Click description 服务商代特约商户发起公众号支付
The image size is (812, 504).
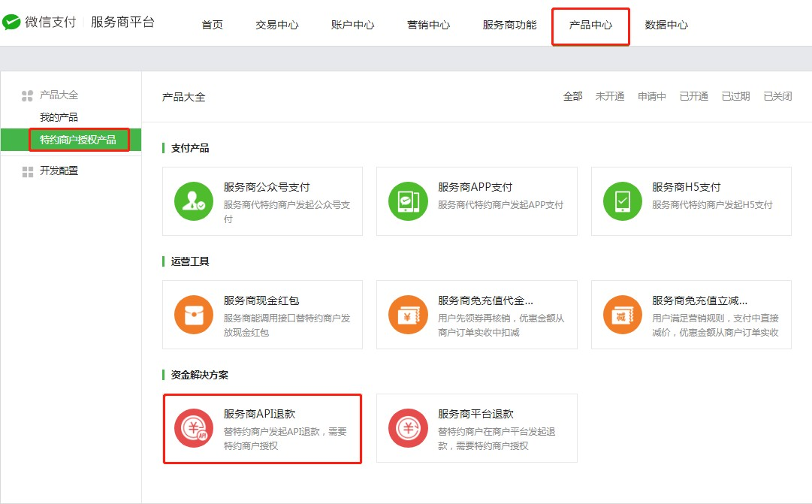click(287, 212)
